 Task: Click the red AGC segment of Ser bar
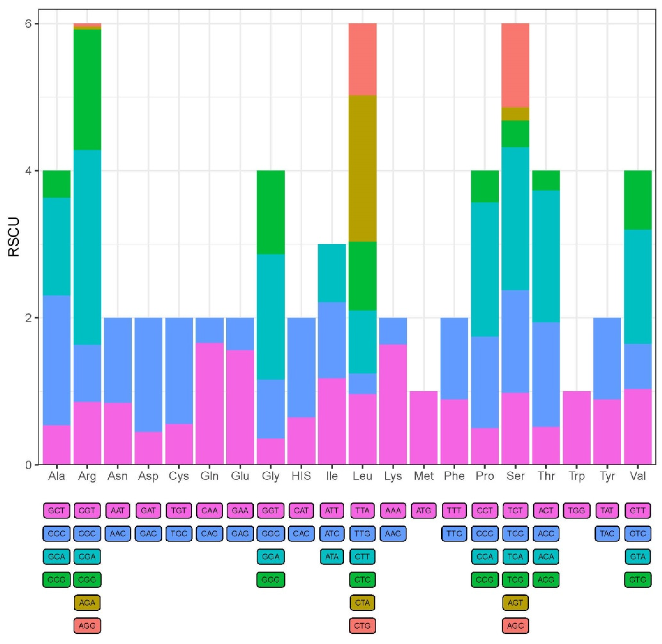(x=515, y=65)
